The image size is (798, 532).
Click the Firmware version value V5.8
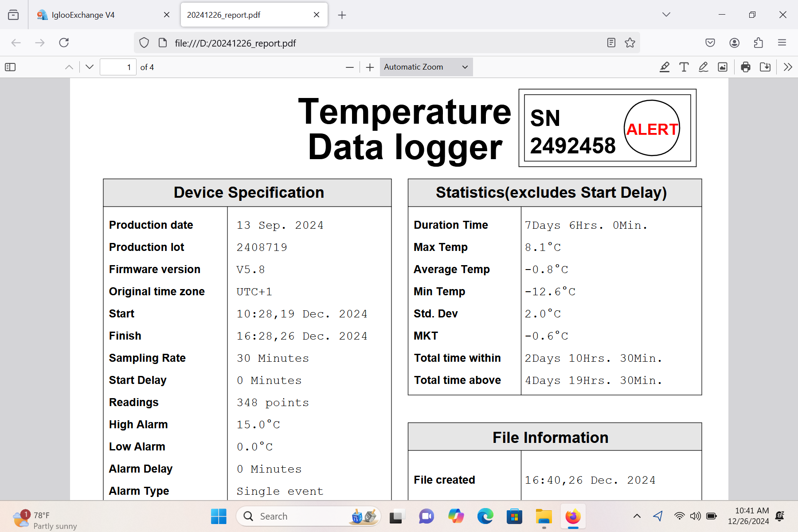(250, 270)
